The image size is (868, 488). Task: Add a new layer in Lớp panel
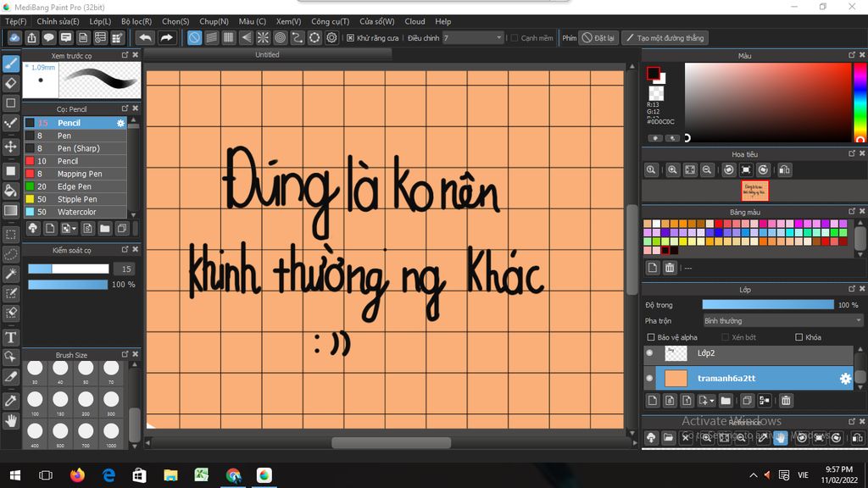653,400
